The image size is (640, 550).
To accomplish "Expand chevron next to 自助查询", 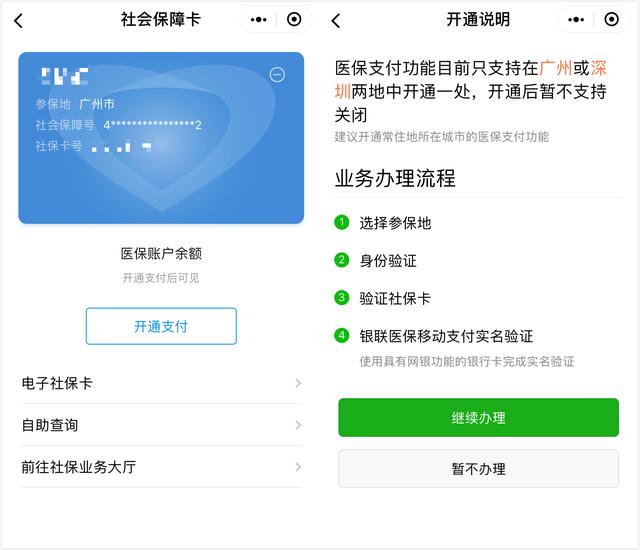I will (x=298, y=425).
